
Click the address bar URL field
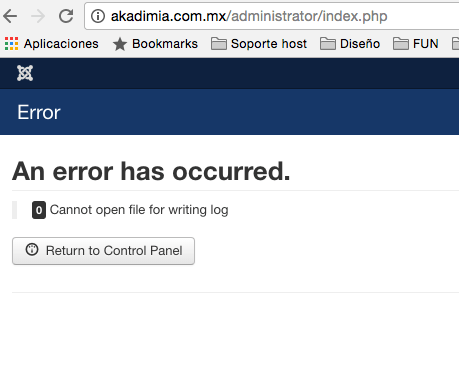(272, 16)
